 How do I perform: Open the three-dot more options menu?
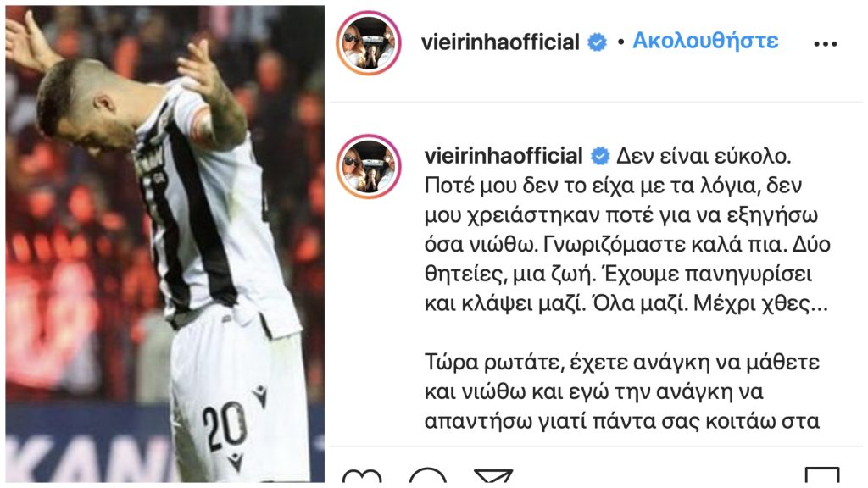coord(825,44)
